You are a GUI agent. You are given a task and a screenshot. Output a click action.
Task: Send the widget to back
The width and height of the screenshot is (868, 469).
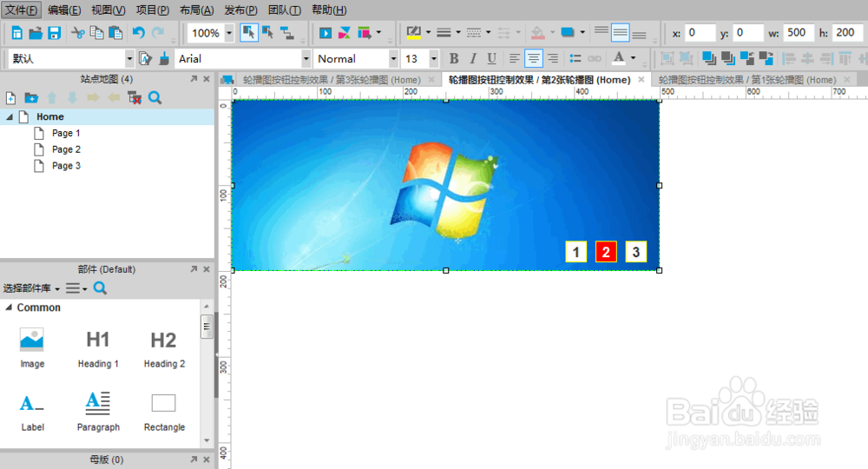pos(728,58)
